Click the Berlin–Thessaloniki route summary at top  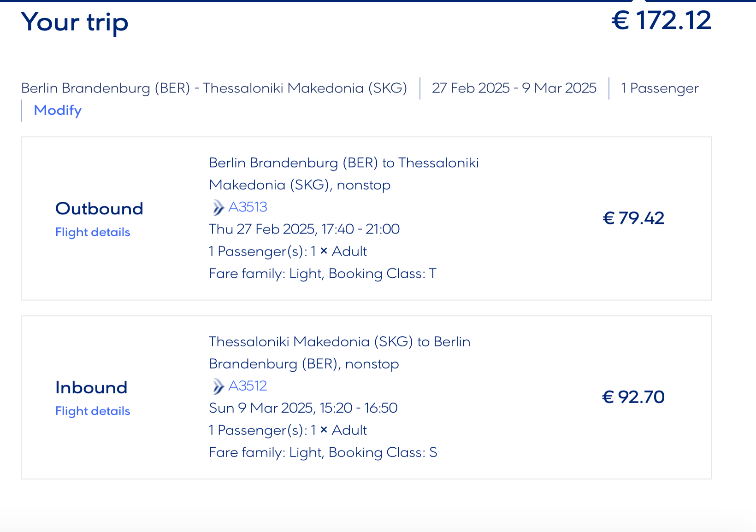pyautogui.click(x=214, y=88)
